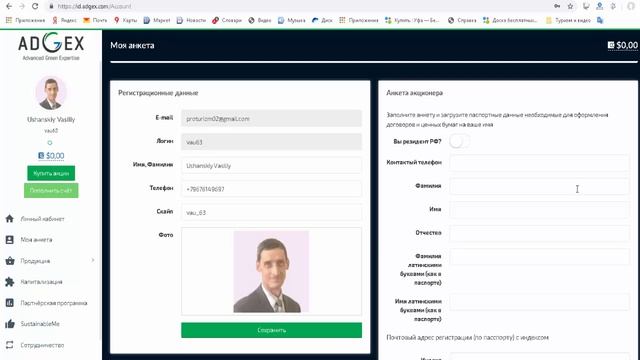
Task: Toggle the Вы резидент РФ switch
Action: pos(459,141)
